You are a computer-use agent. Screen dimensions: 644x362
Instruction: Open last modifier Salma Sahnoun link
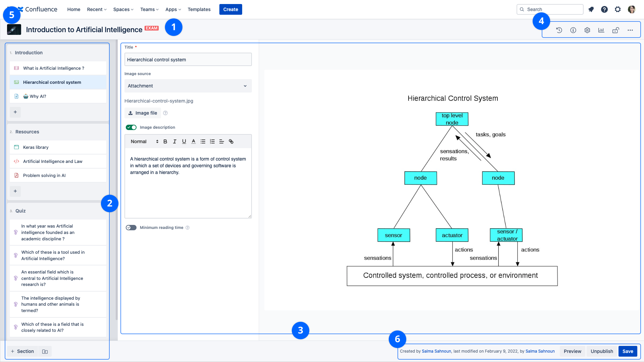[x=540, y=351]
